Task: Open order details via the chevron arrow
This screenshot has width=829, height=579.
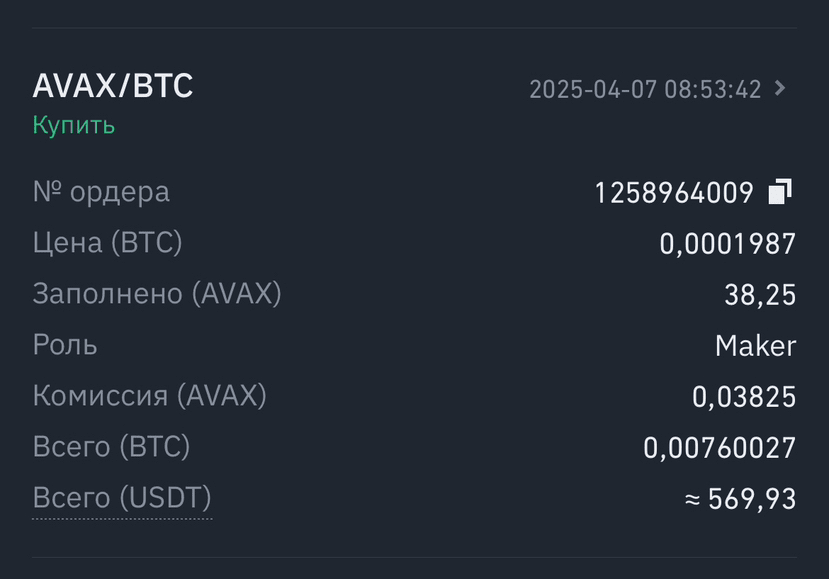Action: tap(781, 88)
